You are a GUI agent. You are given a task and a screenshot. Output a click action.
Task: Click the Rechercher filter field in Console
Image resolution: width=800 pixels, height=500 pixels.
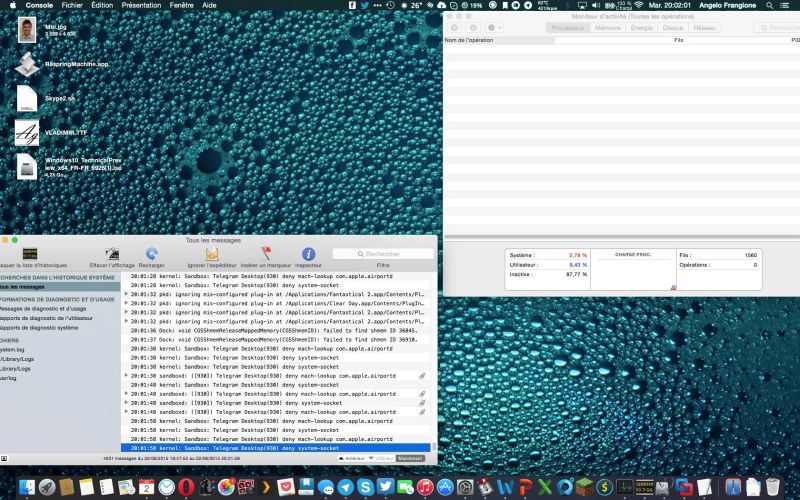pos(383,254)
